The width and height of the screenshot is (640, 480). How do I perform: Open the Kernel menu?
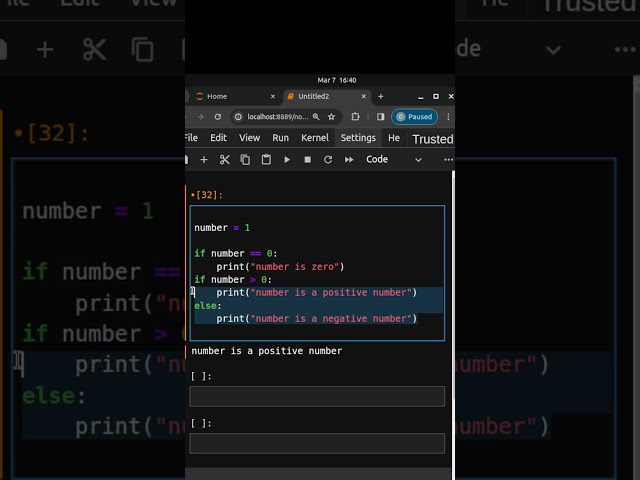click(x=315, y=138)
